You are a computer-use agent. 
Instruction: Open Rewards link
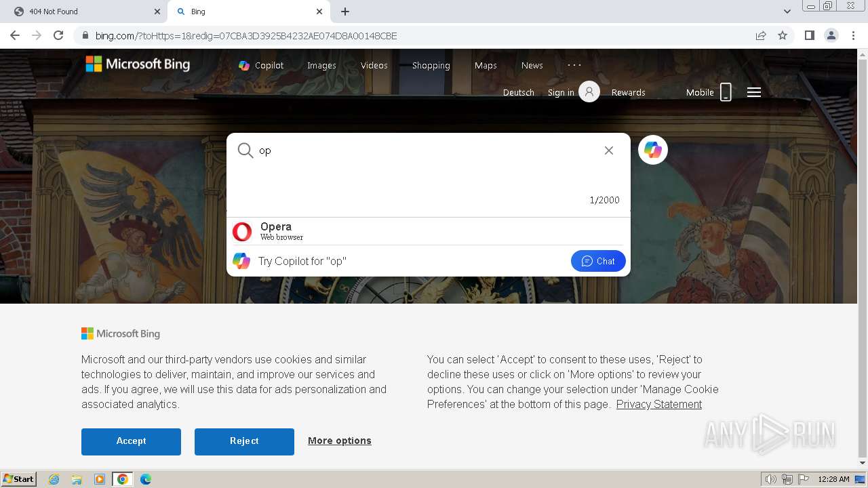click(x=629, y=92)
